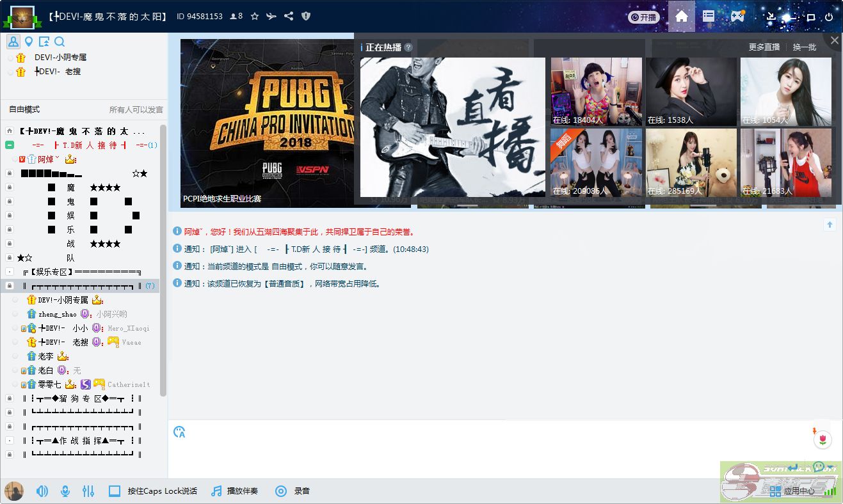This screenshot has height=504, width=843.
Task: Click the channel tree vertical scrollbar
Action: (163, 260)
